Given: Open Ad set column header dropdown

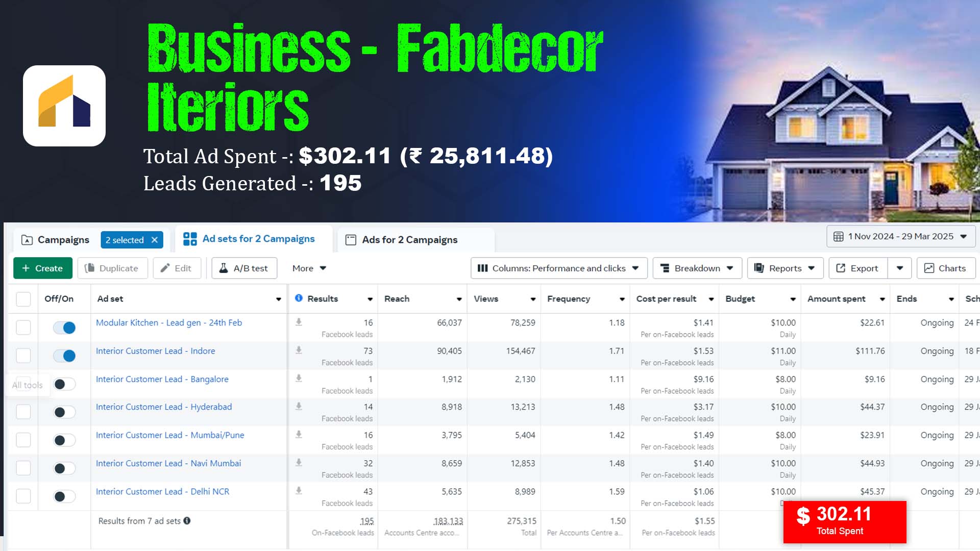Looking at the screenshot, I should click(x=279, y=299).
